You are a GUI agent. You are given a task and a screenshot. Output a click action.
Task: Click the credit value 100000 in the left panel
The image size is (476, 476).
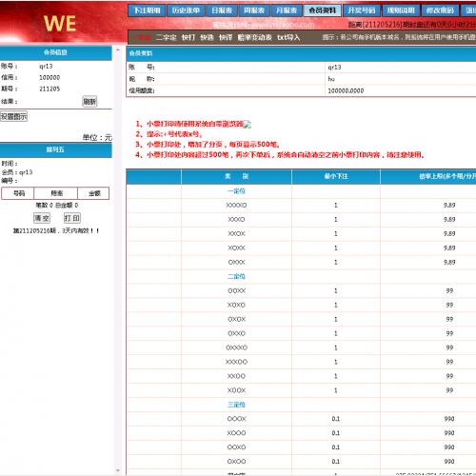tap(50, 78)
